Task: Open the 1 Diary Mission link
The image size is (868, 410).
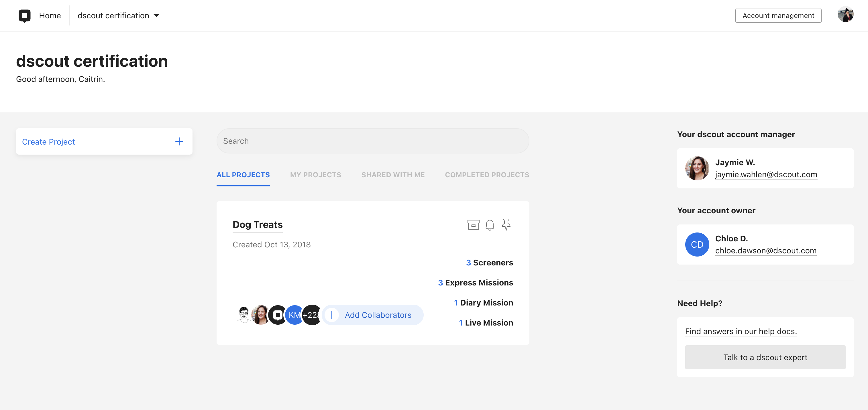Action: 483,303
